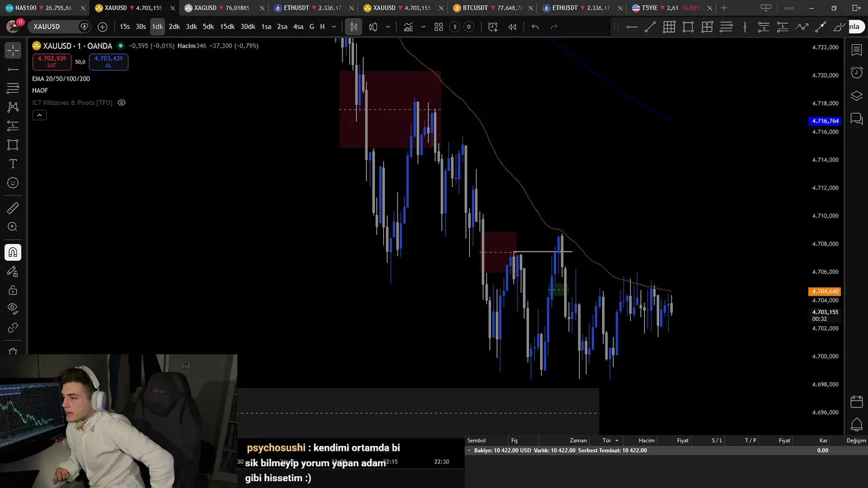This screenshot has width=868, height=488.
Task: Click the trash remove objects icon
Action: tap(13, 351)
